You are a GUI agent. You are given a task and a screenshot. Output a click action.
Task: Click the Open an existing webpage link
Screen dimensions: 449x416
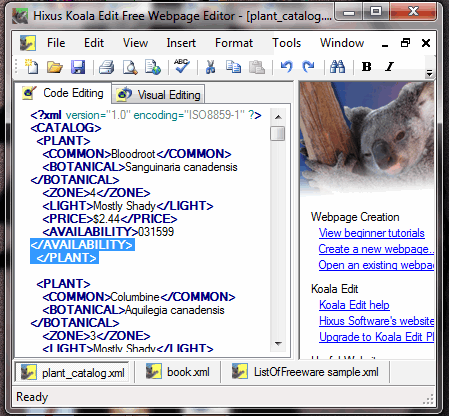point(376,265)
